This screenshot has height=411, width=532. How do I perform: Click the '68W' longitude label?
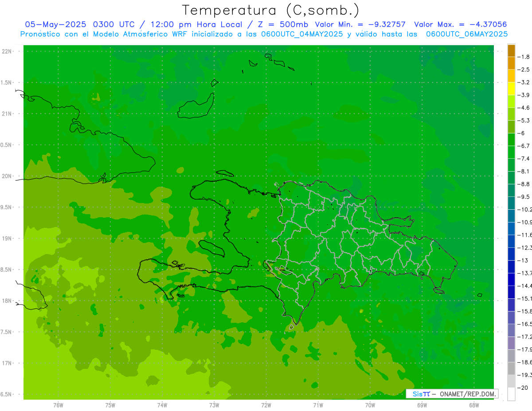(x=474, y=405)
